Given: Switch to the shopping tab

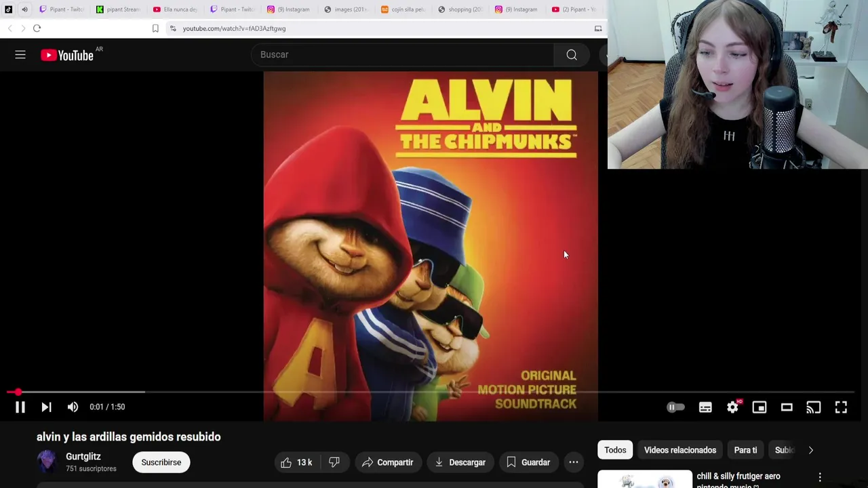Looking at the screenshot, I should click(460, 9).
